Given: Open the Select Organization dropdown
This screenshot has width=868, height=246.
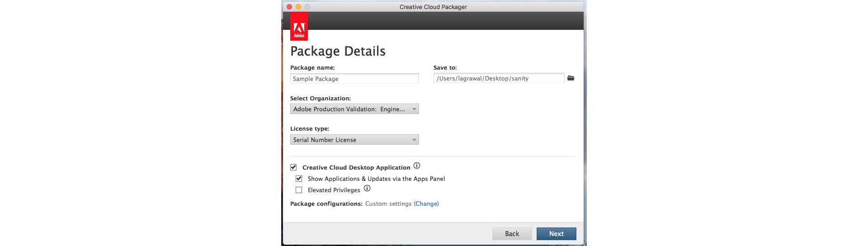Looking at the screenshot, I should (x=354, y=109).
